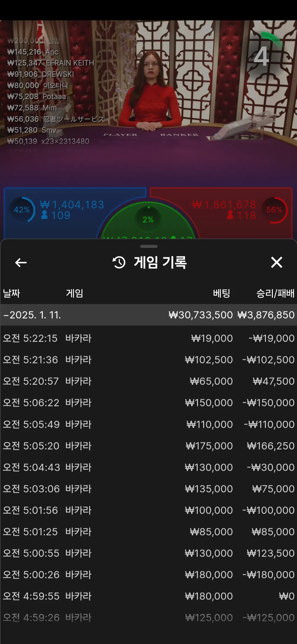
Task: Open the 오전 5:05:20 바카라 record
Action: pyautogui.click(x=148, y=446)
